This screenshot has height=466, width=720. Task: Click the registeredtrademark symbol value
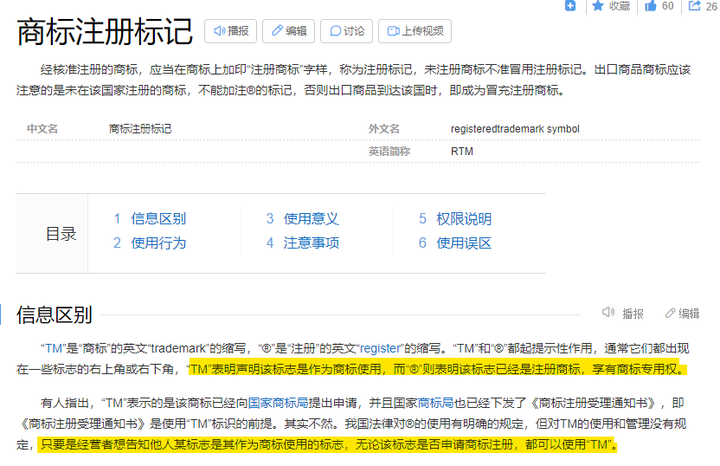pyautogui.click(x=515, y=129)
